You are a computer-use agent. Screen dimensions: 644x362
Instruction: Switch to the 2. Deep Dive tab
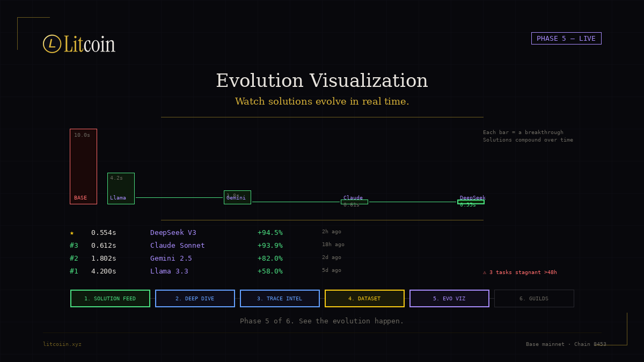pyautogui.click(x=195, y=299)
